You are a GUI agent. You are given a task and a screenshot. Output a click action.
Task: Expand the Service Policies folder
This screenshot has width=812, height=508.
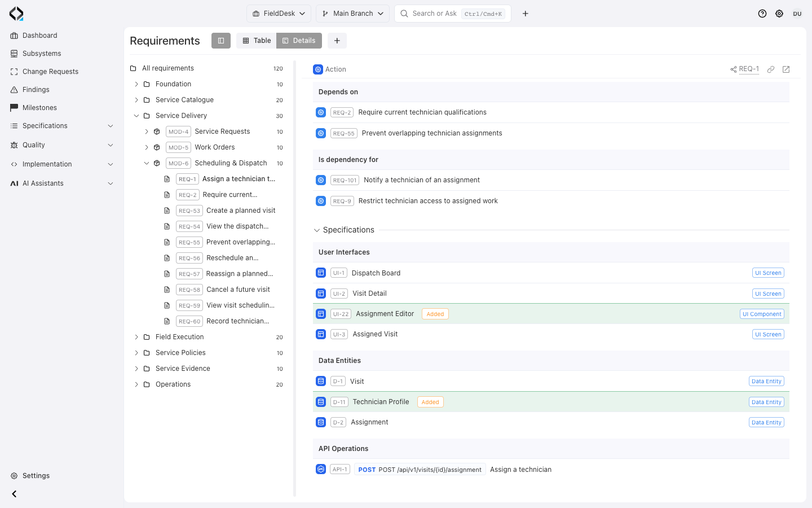[x=136, y=353]
